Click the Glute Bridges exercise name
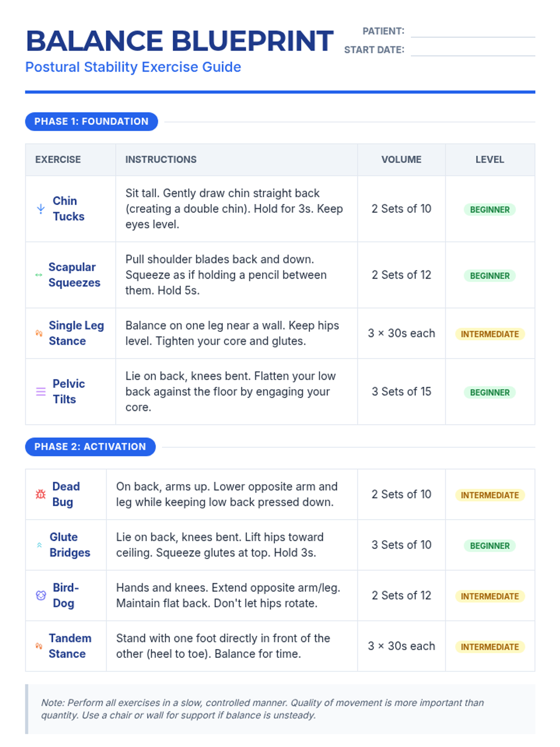The height and width of the screenshot is (747, 560). point(70,545)
